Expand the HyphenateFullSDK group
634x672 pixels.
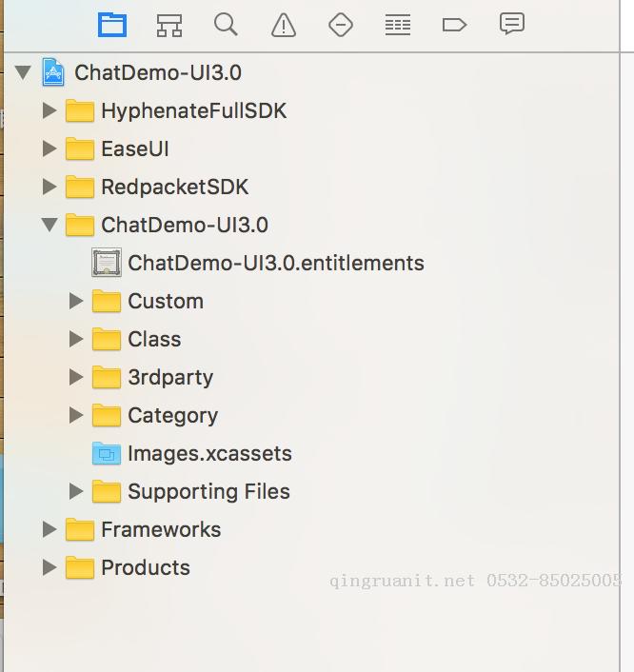pos(50,110)
